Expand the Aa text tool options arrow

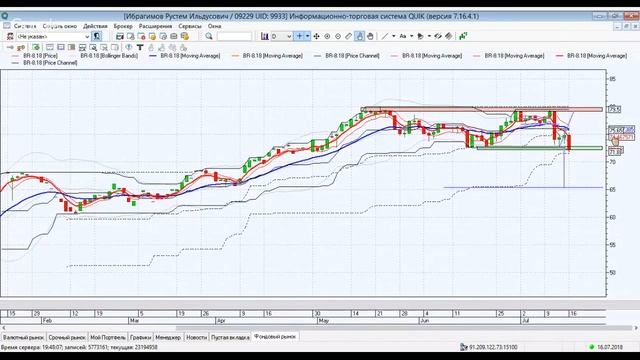point(411,36)
